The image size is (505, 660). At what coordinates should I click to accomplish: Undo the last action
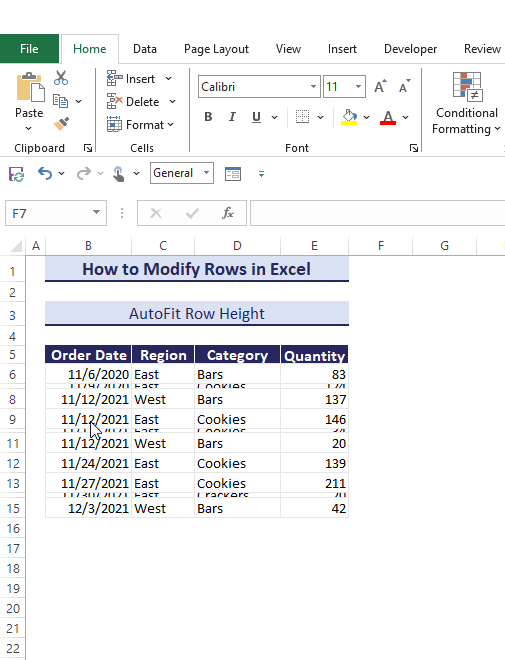(x=45, y=173)
